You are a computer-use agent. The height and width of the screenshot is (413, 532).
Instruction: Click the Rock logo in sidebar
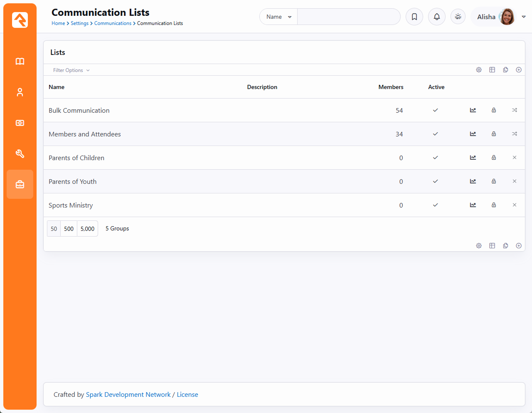[x=20, y=20]
